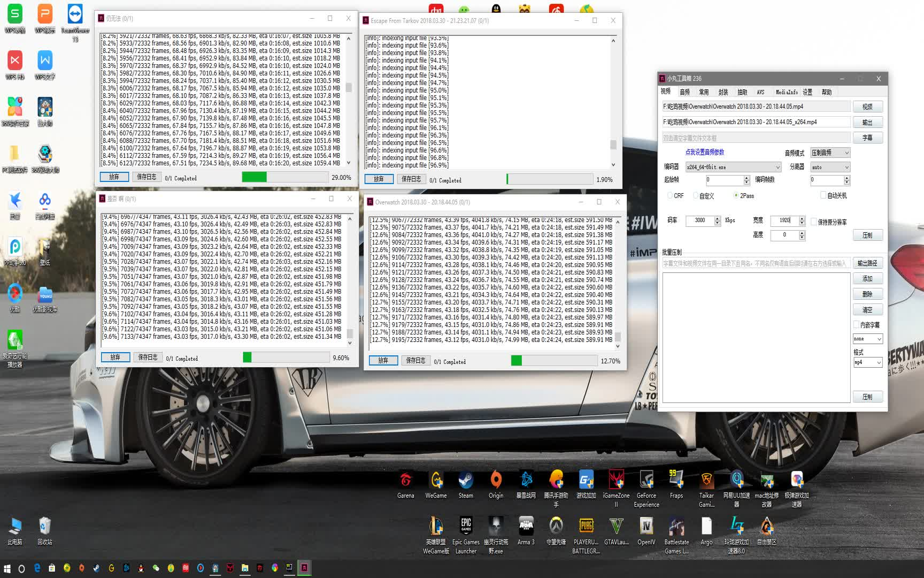Screen dimensions: 924x578
Task: Open iGameZone II desktop icon
Action: [x=617, y=489]
